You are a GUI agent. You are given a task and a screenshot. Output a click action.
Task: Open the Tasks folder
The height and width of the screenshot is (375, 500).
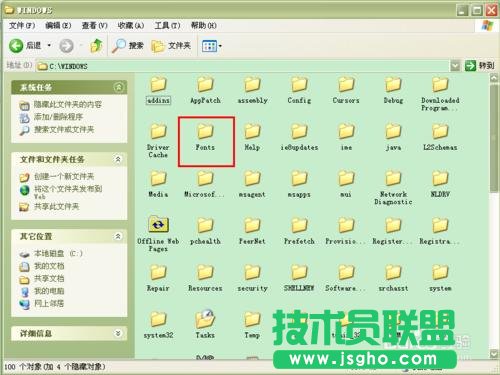click(205, 325)
